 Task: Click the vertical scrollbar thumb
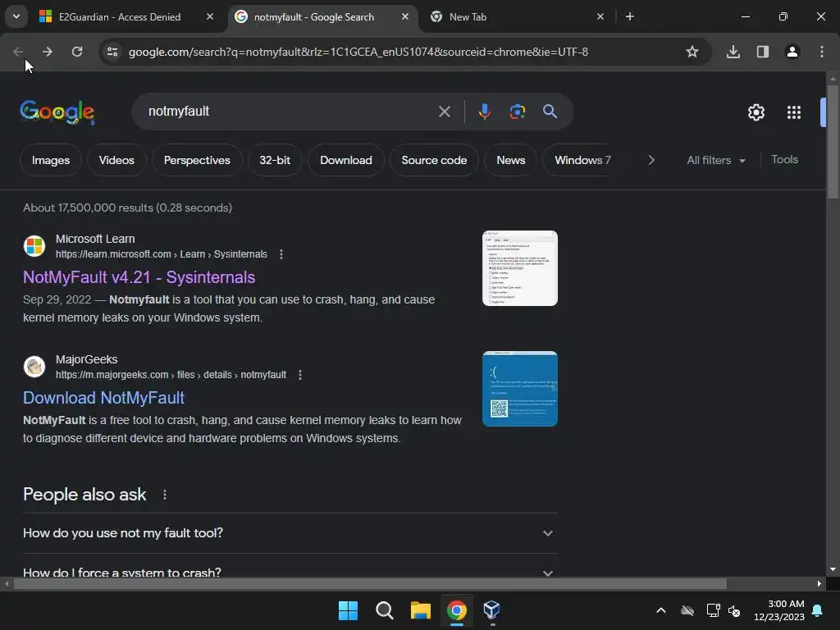[x=833, y=142]
